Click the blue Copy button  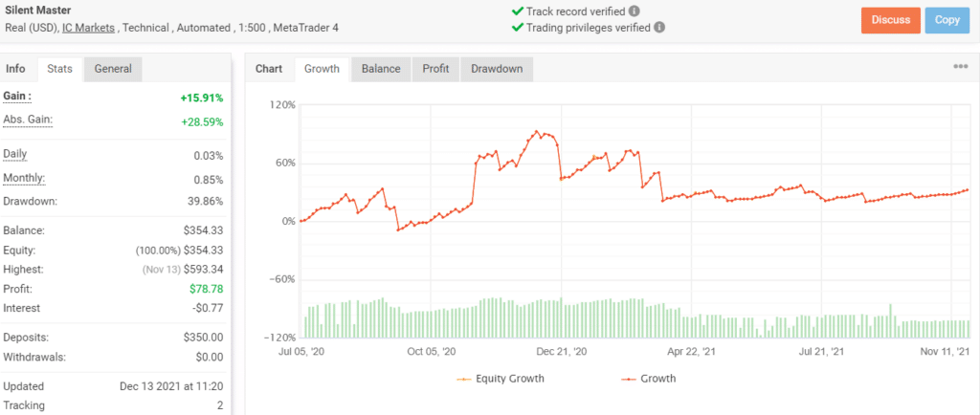(947, 20)
